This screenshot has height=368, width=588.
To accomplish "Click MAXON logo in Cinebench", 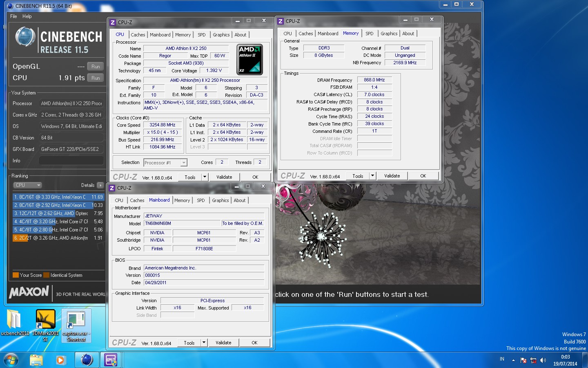I will pyautogui.click(x=29, y=292).
